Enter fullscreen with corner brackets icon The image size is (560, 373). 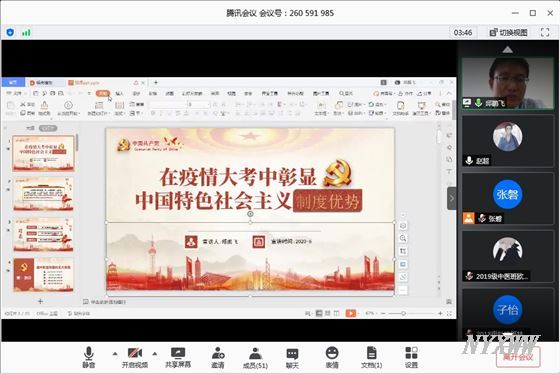click(x=545, y=33)
